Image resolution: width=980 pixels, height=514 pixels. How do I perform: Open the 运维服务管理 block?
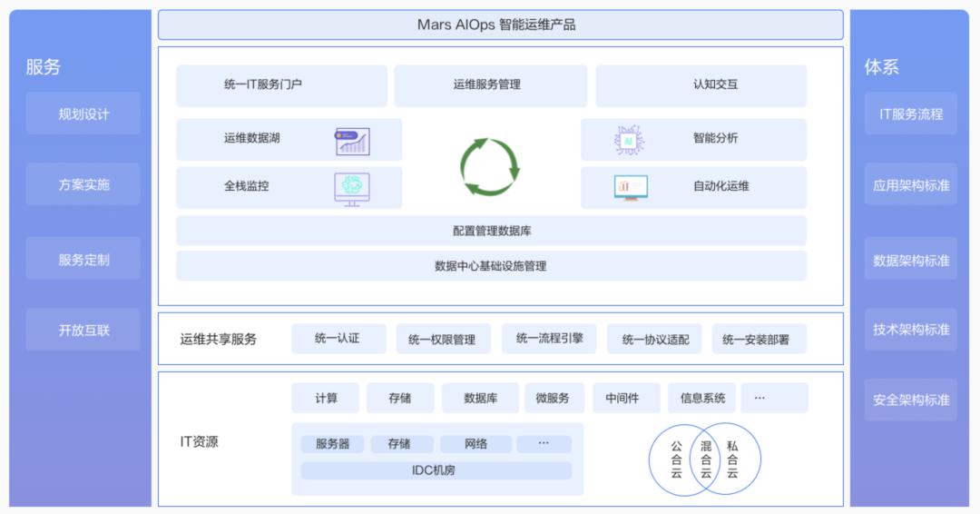491,85
